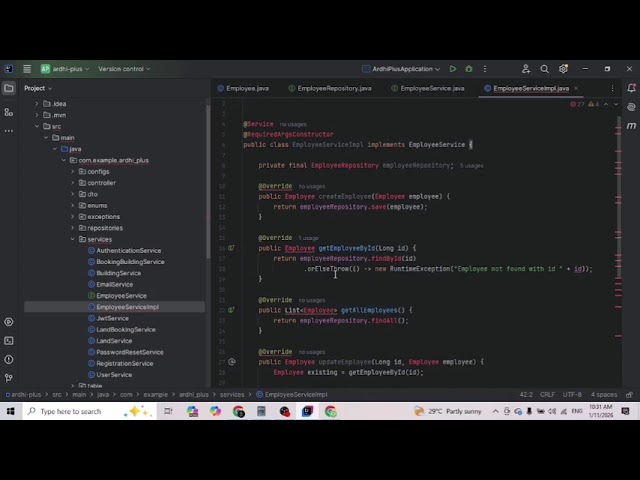This screenshot has width=640, height=480.
Task: Open the editor tabs options menu
Action: coord(612,88)
